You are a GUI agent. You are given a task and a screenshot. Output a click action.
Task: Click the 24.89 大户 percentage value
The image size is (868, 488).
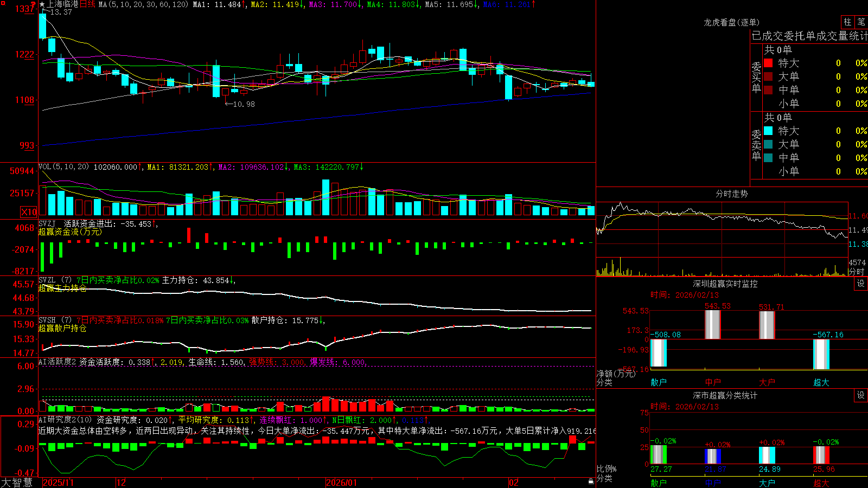[x=770, y=469]
